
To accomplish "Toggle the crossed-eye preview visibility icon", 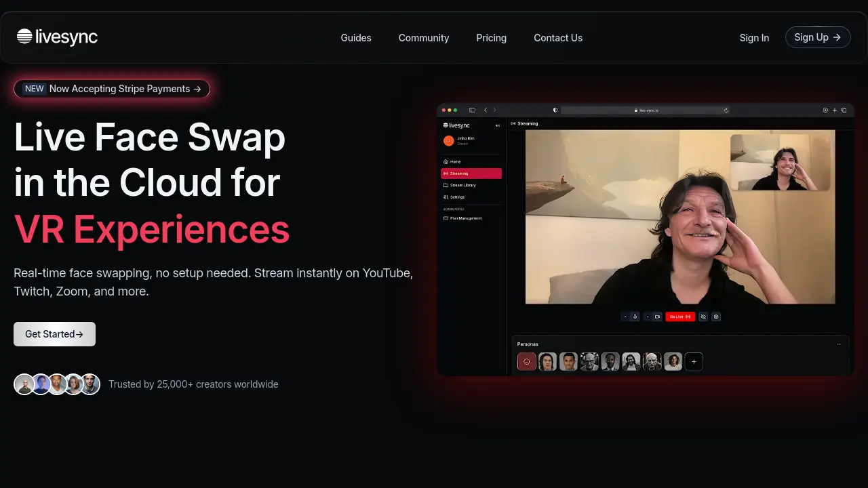I will click(703, 317).
